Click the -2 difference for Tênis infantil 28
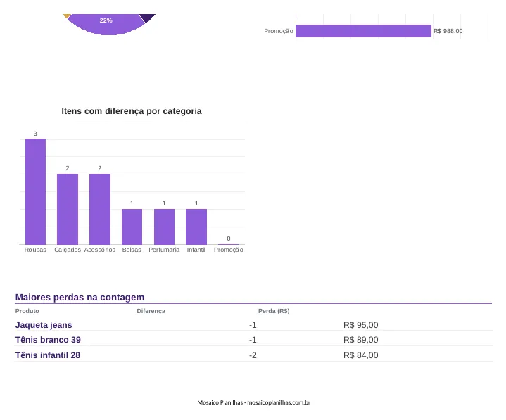 coord(253,355)
